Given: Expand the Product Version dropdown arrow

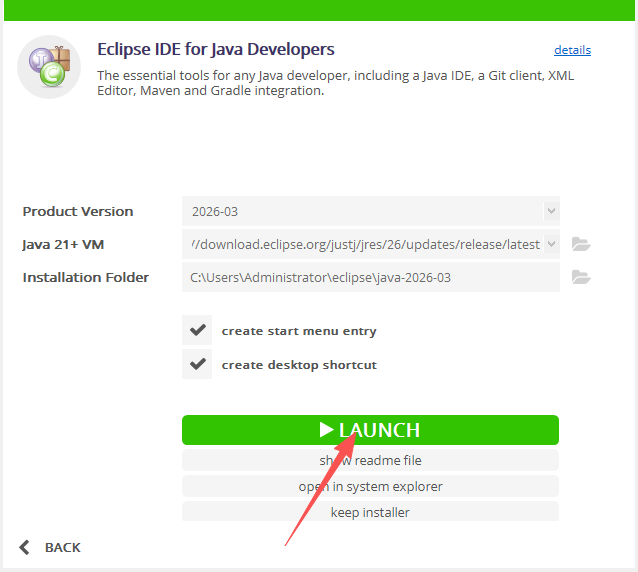Looking at the screenshot, I should [x=551, y=211].
